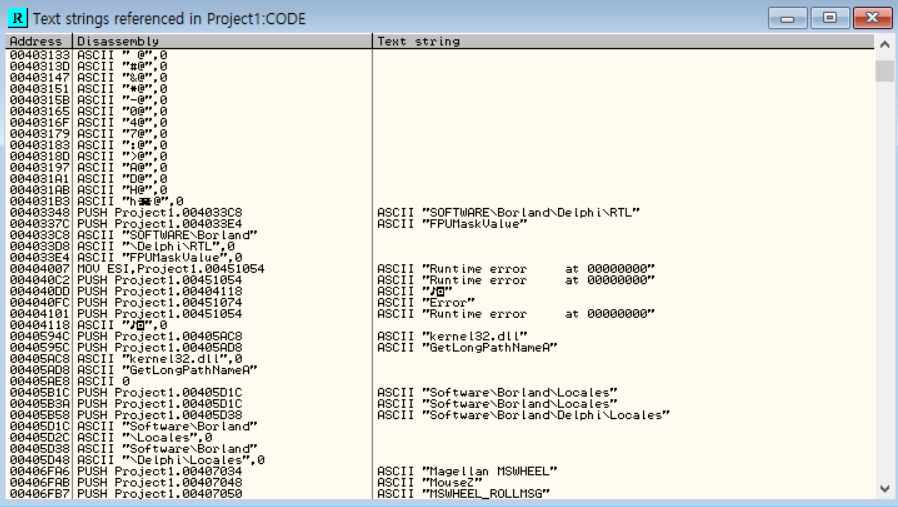
Task: Select row at address 004031A1
Action: coord(440,179)
